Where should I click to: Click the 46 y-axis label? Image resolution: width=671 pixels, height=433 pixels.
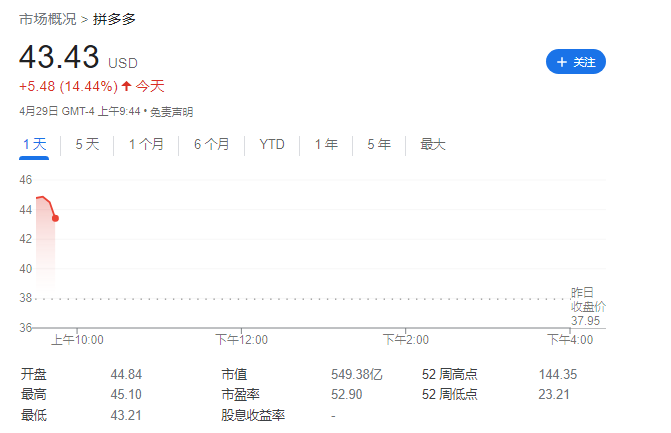[26, 180]
